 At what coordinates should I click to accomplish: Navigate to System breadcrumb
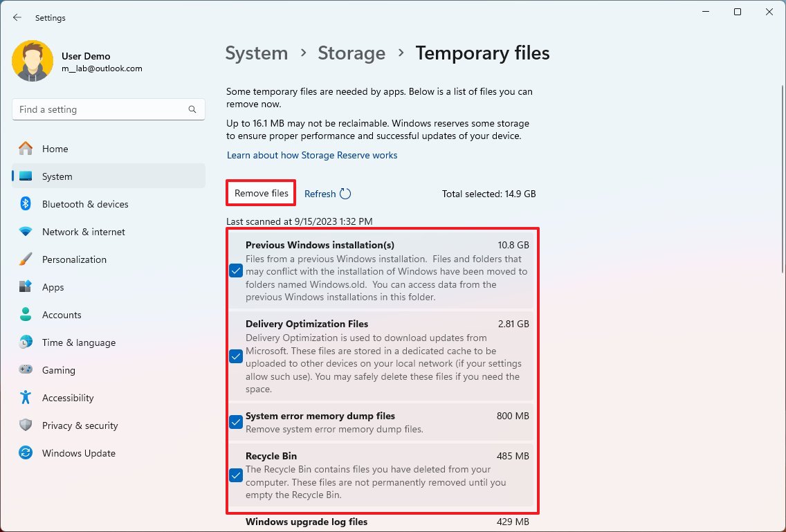coord(256,53)
